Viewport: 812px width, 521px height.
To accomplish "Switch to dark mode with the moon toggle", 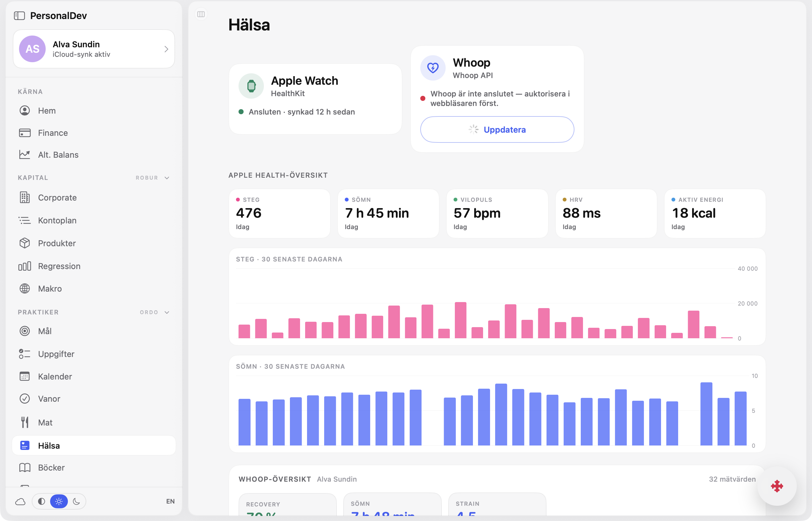I will click(76, 501).
